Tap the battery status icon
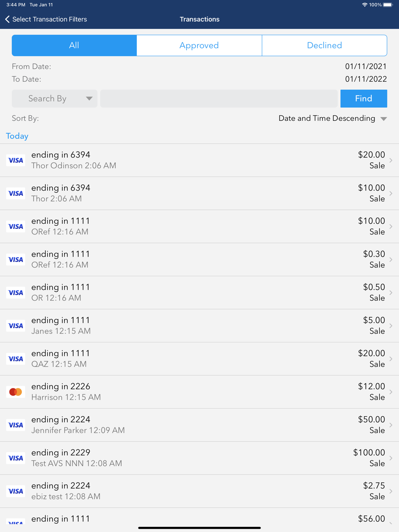Screen dimensions: 399x532 pos(388,5)
